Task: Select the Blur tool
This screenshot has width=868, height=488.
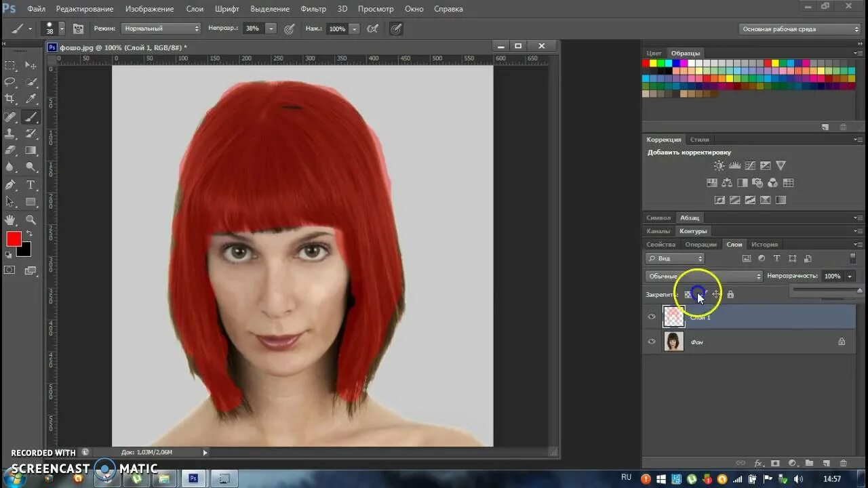Action: point(10,167)
